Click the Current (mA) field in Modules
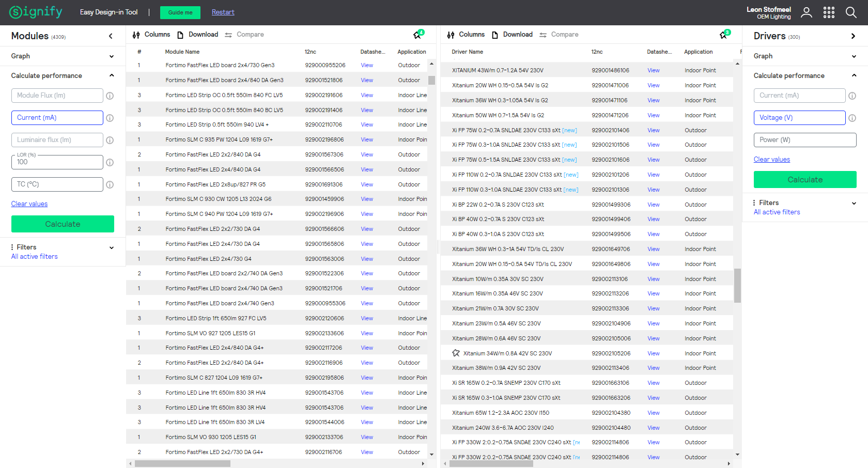The height and width of the screenshot is (468, 868). [57, 118]
